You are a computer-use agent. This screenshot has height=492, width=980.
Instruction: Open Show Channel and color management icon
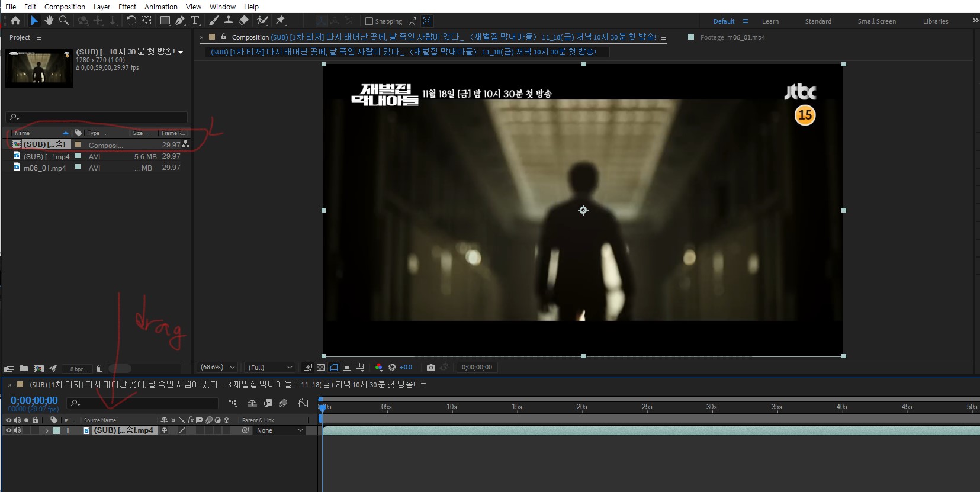(x=379, y=368)
